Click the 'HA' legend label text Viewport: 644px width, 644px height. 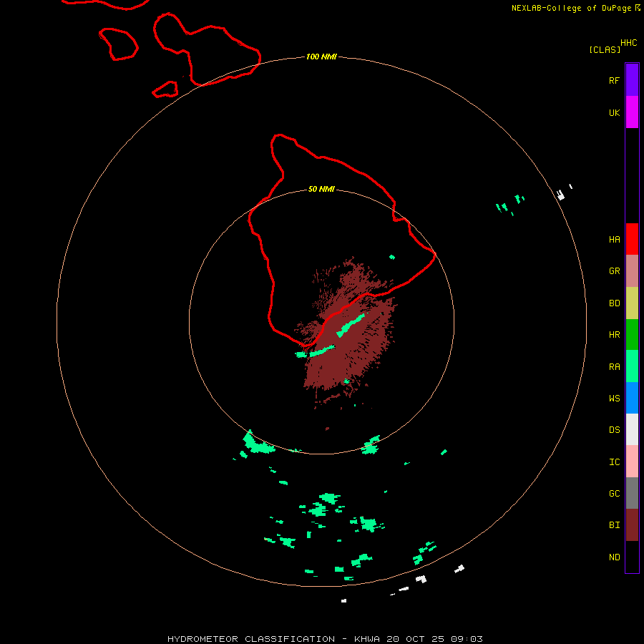tap(614, 240)
